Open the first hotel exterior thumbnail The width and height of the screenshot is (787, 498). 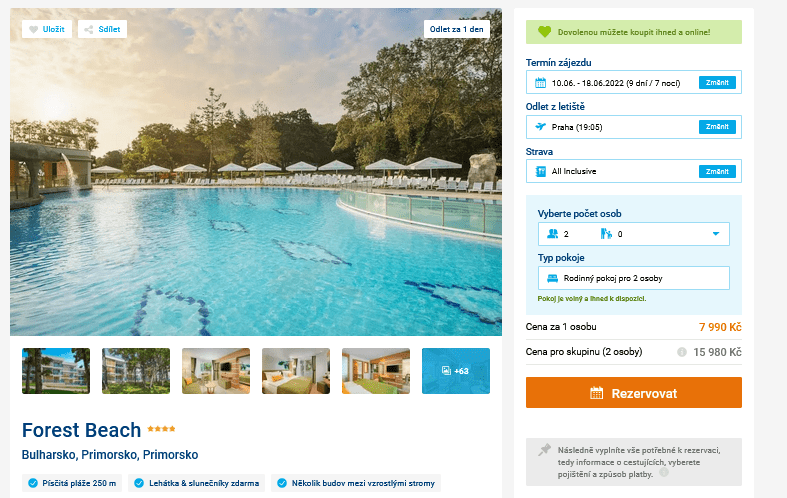(x=56, y=371)
